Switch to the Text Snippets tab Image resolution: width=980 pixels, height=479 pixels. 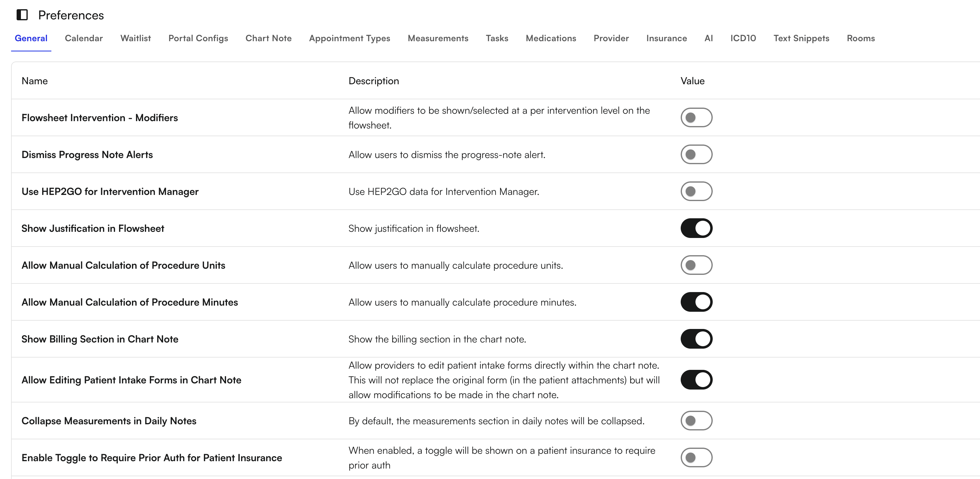click(801, 38)
